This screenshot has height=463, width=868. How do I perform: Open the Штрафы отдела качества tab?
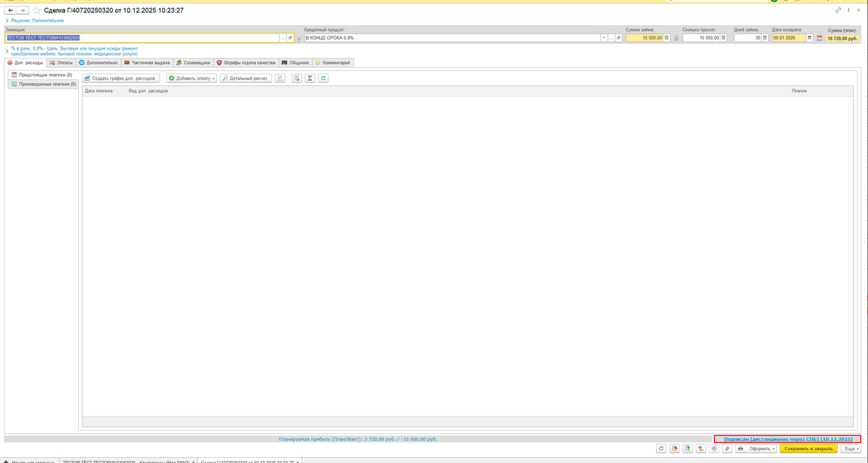tap(246, 63)
